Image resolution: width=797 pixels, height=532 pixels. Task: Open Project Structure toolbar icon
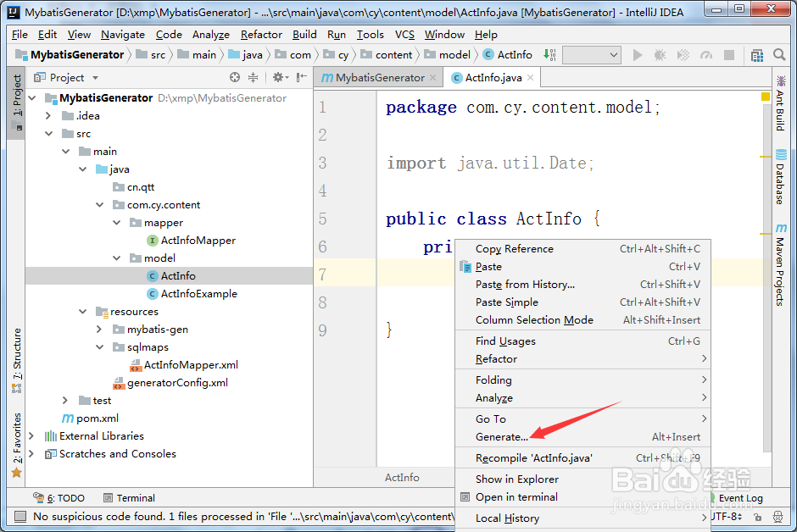point(757,55)
